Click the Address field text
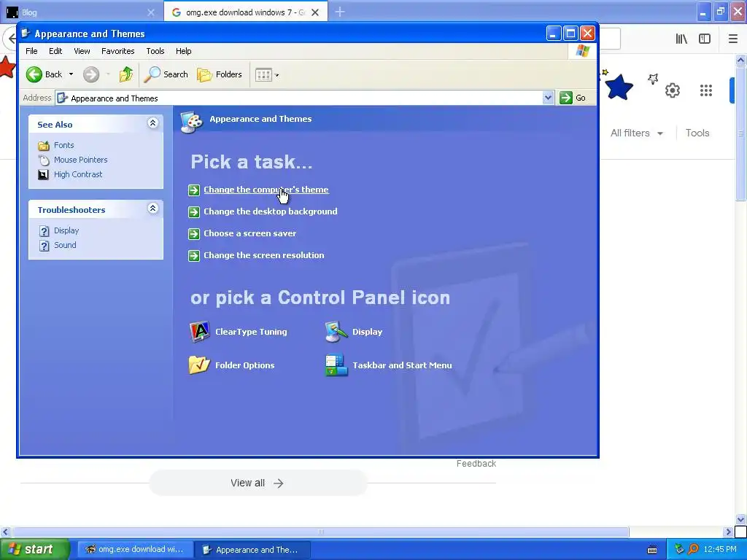 pyautogui.click(x=115, y=98)
